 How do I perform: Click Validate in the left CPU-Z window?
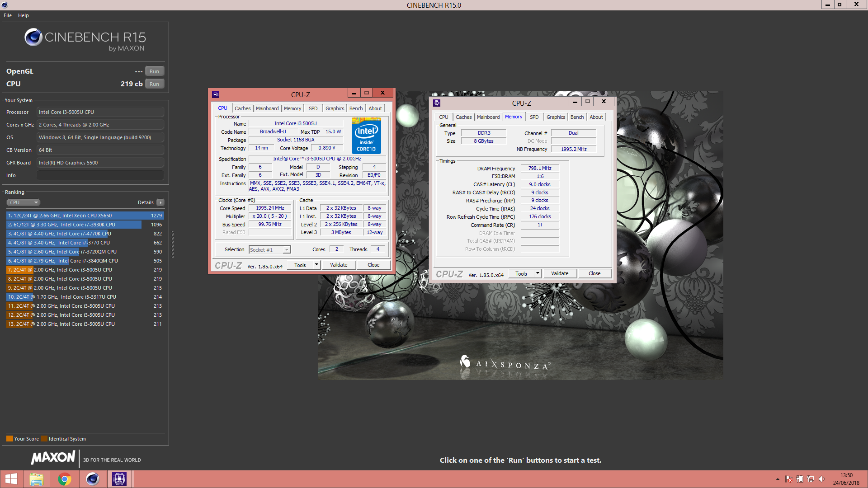point(339,265)
